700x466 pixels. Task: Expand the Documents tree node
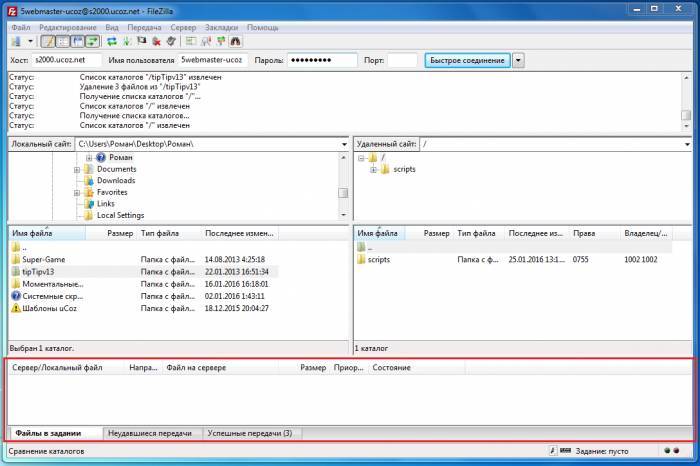tap(77, 170)
